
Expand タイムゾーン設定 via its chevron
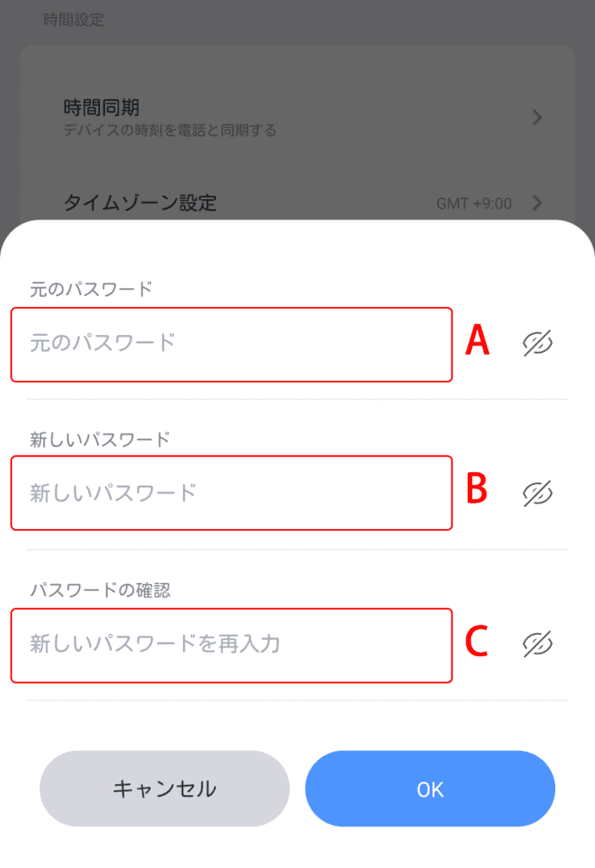[537, 203]
